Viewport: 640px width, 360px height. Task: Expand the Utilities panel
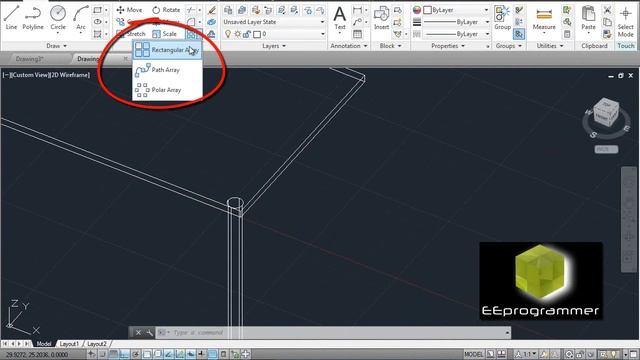(x=549, y=46)
